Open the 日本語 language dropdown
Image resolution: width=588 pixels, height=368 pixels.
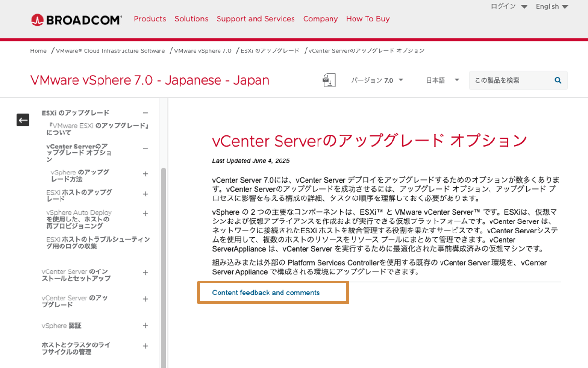442,80
